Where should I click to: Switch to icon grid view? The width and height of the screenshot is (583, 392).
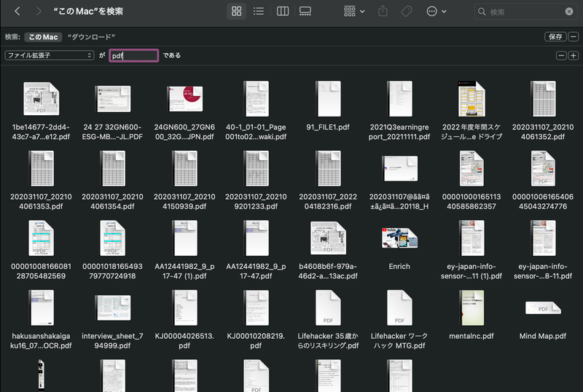pos(236,11)
